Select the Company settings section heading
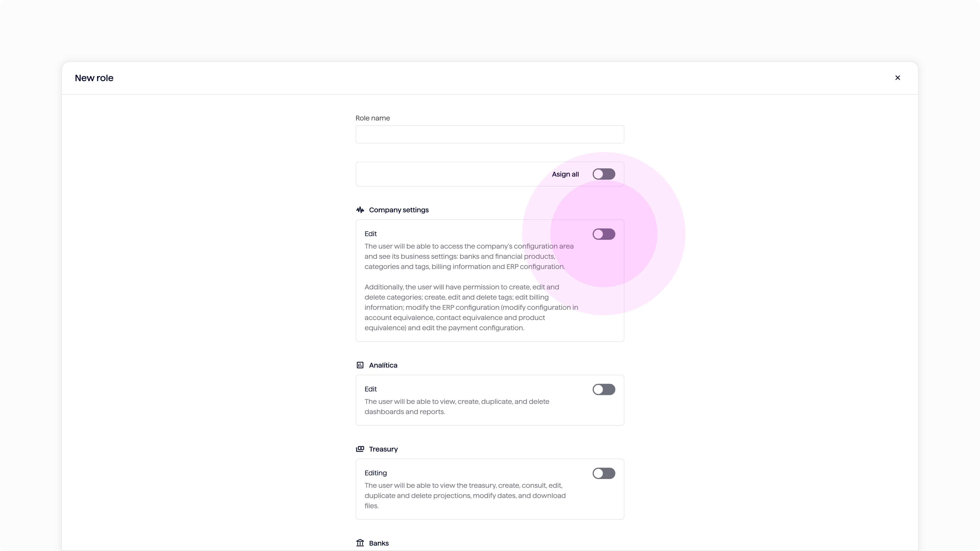This screenshot has width=980, height=551. click(x=399, y=210)
